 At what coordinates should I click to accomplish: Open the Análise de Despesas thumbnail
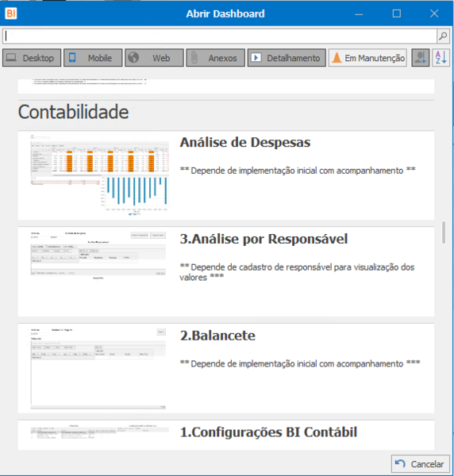[99, 175]
